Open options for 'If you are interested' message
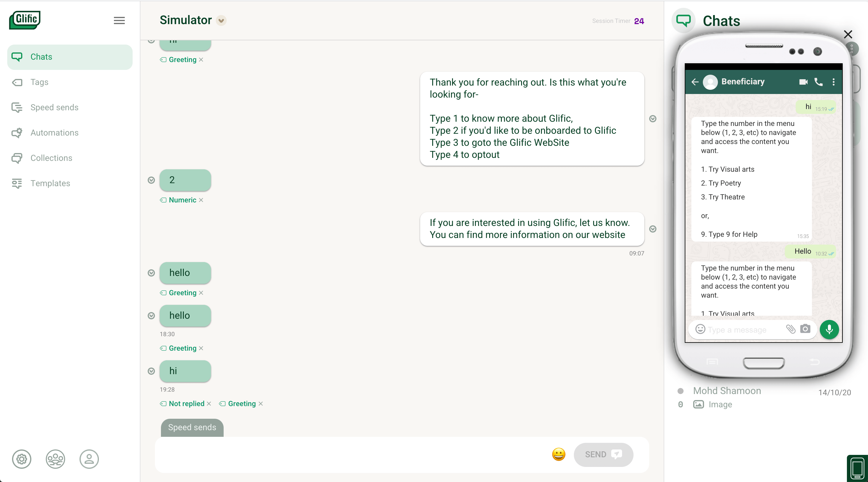The width and height of the screenshot is (868, 482). pyautogui.click(x=653, y=229)
